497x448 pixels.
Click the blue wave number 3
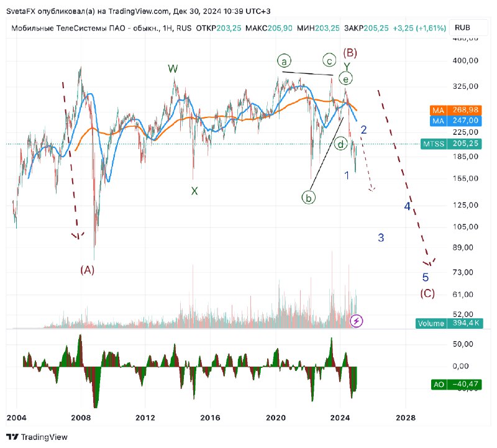tap(381, 237)
